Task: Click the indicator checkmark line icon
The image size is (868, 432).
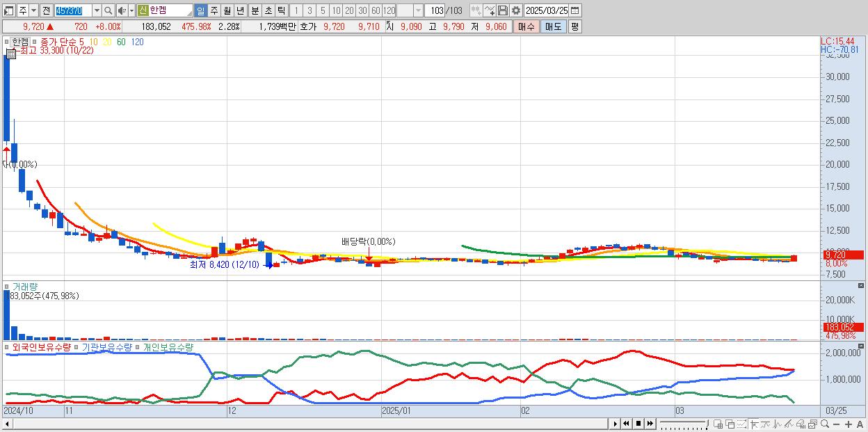Action: click(490, 10)
